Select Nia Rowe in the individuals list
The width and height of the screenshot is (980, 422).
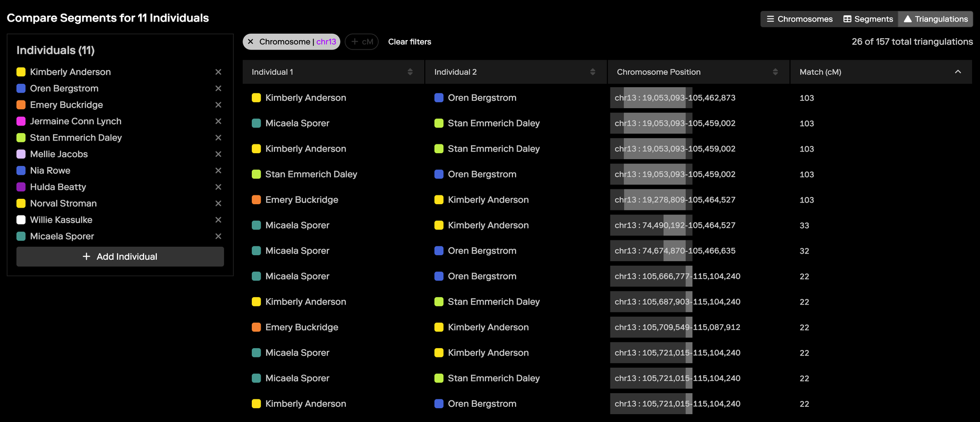(50, 170)
